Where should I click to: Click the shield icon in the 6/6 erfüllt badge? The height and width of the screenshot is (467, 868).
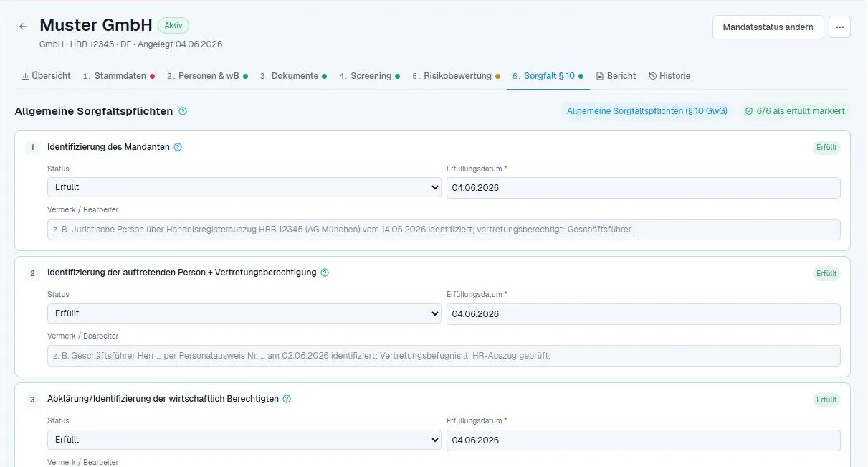coord(749,111)
